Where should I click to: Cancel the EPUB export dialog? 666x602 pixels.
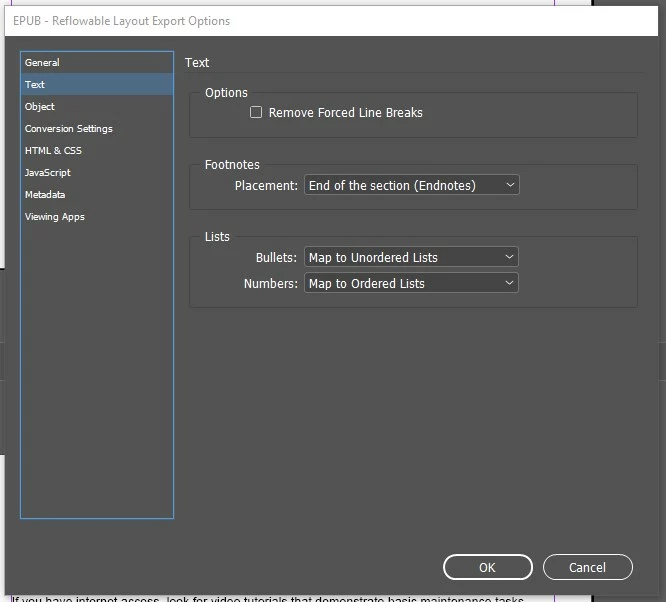(x=587, y=567)
